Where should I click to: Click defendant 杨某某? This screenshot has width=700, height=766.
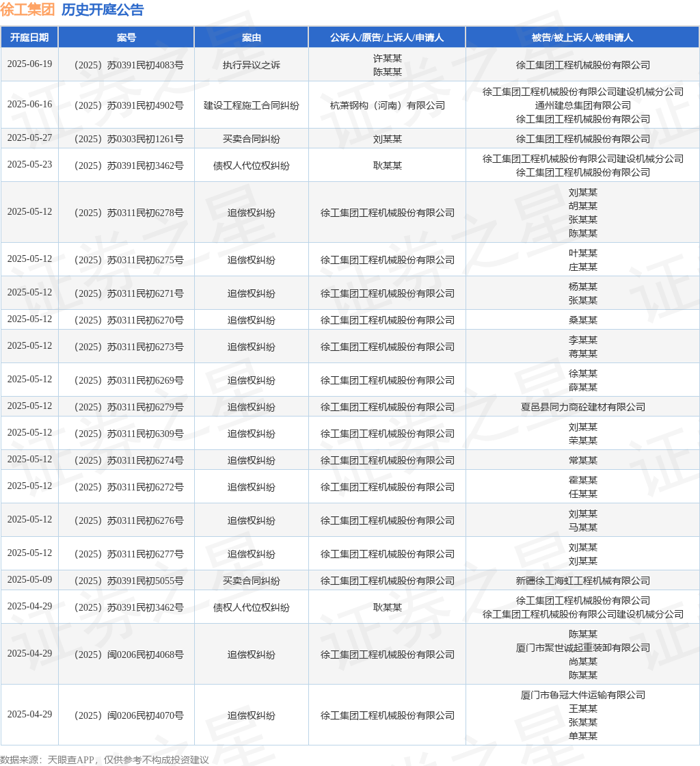583,287
